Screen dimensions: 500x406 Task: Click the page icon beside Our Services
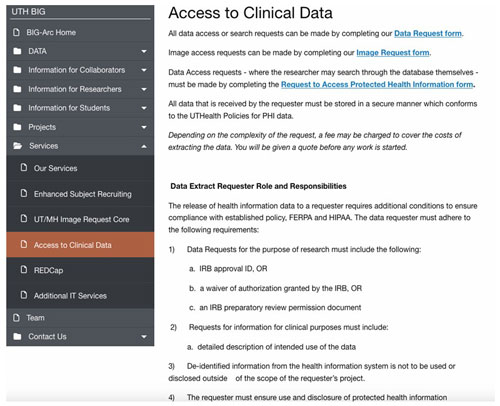24,167
